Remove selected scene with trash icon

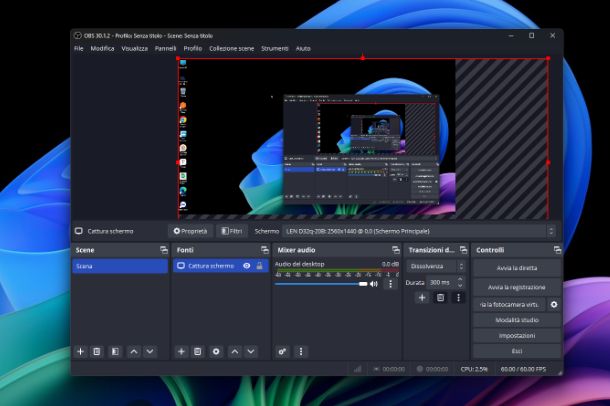click(96, 352)
